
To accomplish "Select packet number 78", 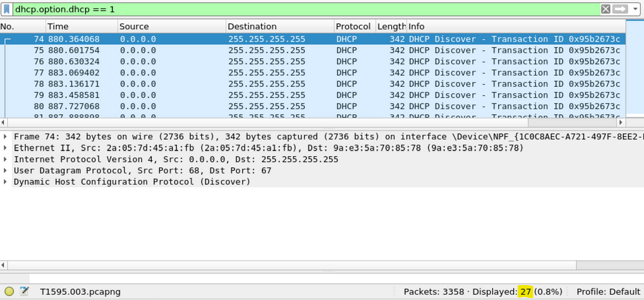I will pos(313,84).
